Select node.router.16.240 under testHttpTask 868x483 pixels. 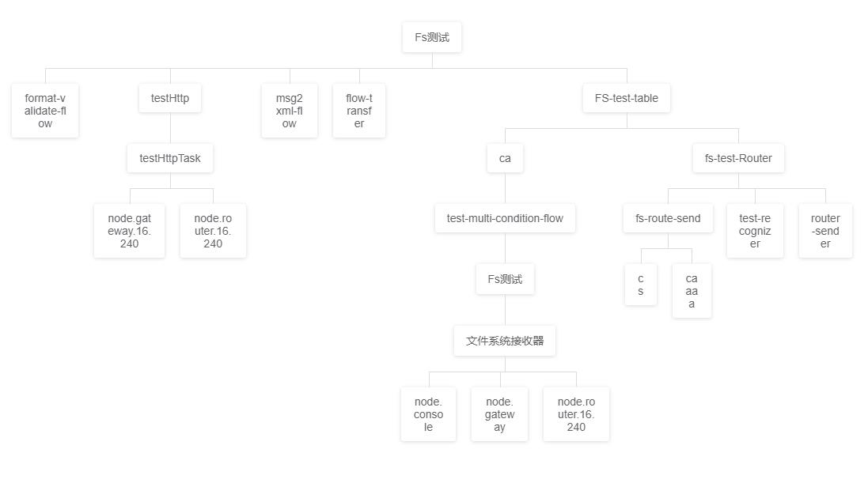(213, 231)
